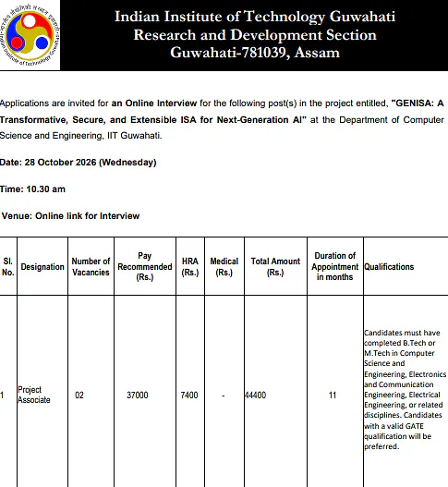Click 'Engineering, Electronics' qualification line
448x487 pixels.
point(406,374)
